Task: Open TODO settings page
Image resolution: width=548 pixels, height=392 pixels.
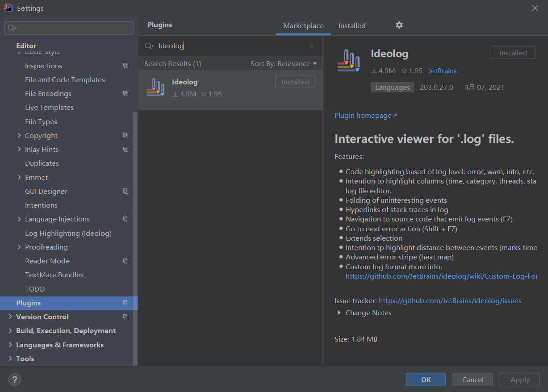Action: 35,289
